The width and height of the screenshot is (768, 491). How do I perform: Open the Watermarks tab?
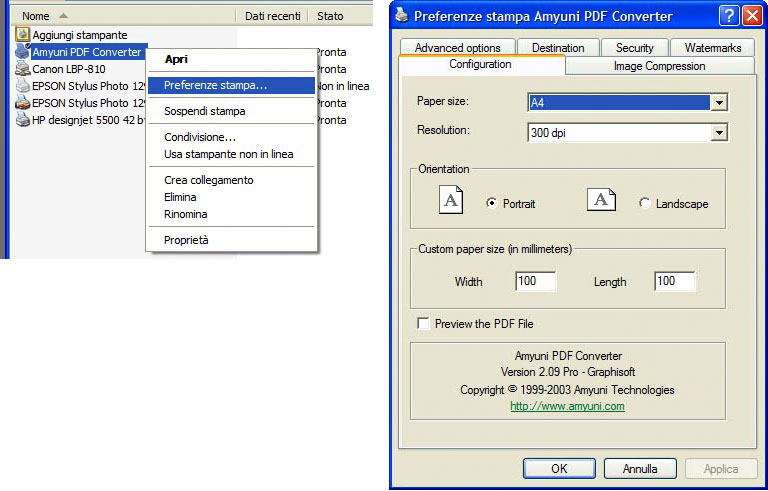pos(712,47)
